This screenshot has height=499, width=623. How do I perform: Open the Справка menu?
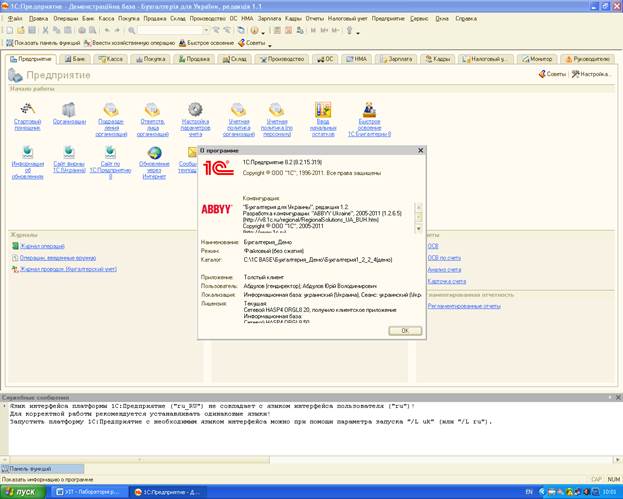point(466,19)
